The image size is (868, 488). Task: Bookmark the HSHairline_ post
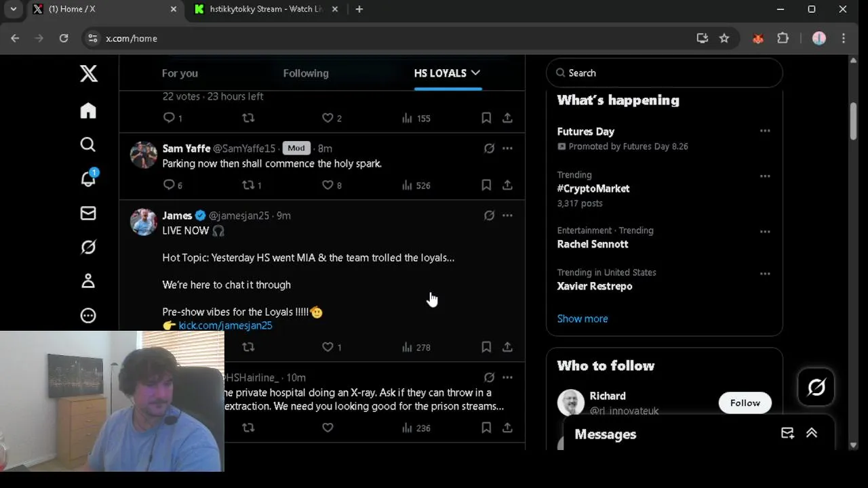[x=486, y=428]
